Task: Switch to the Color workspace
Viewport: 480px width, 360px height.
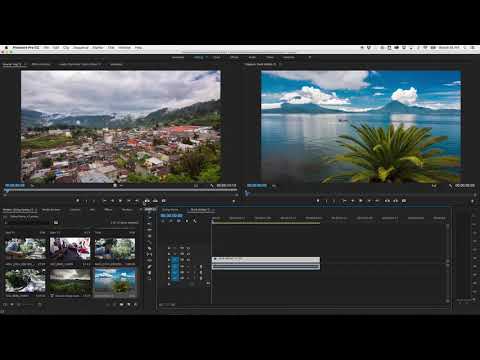Action: coord(216,57)
